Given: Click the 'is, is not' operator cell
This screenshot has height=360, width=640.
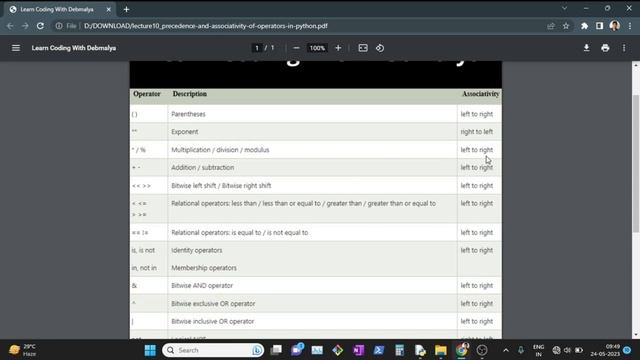Looking at the screenshot, I should click(x=143, y=250).
